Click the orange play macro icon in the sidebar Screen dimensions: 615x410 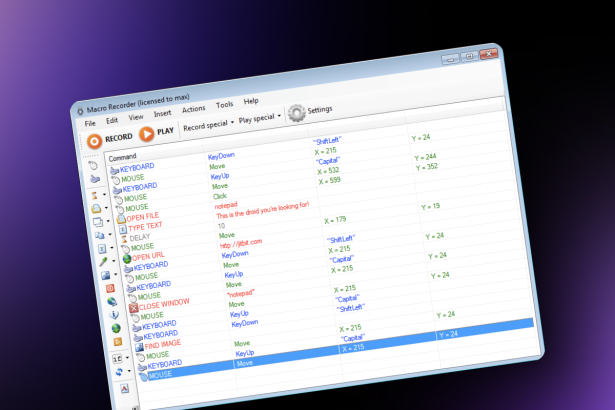[118, 341]
